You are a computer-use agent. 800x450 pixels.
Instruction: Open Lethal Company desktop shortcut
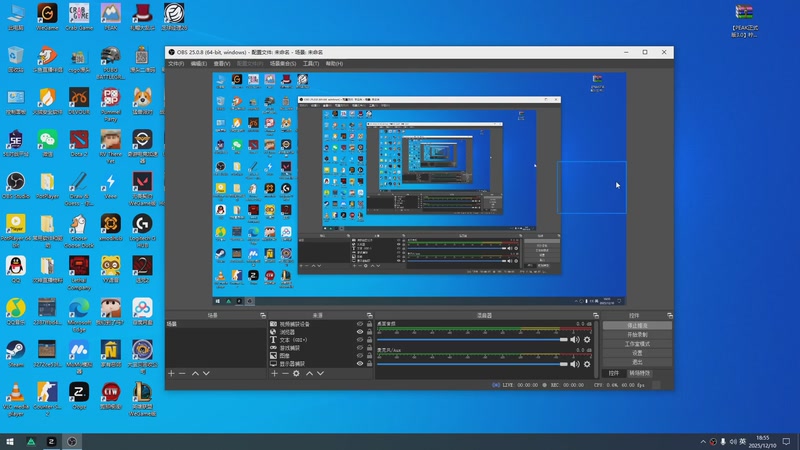coord(79,273)
